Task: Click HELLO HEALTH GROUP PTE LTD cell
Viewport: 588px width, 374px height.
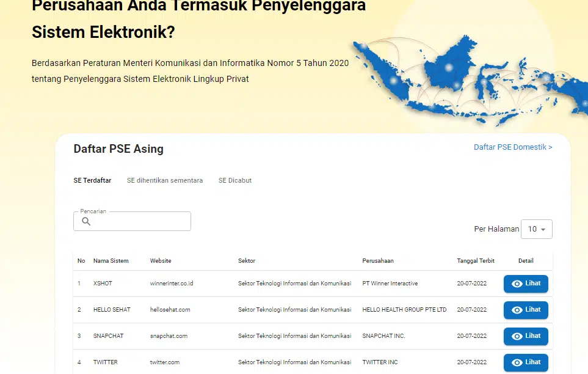Action: tap(404, 310)
